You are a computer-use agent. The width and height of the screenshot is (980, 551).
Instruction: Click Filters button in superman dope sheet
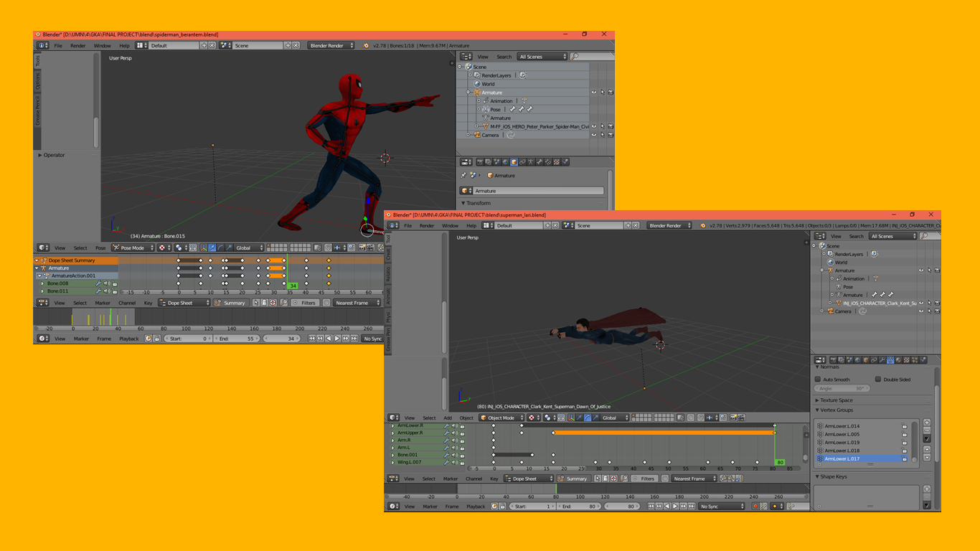click(x=644, y=479)
